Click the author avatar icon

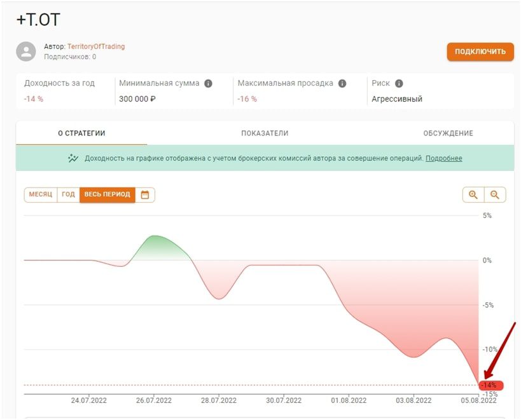tap(26, 51)
